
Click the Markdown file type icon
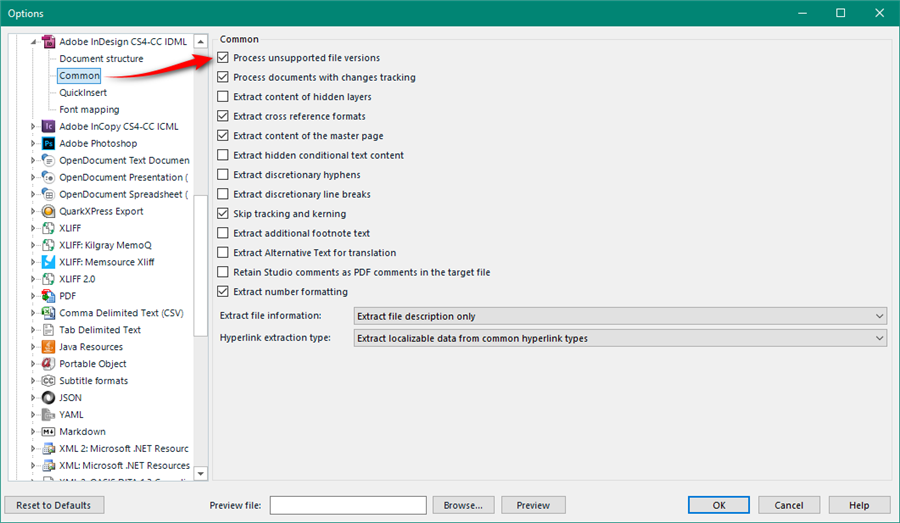tap(48, 432)
